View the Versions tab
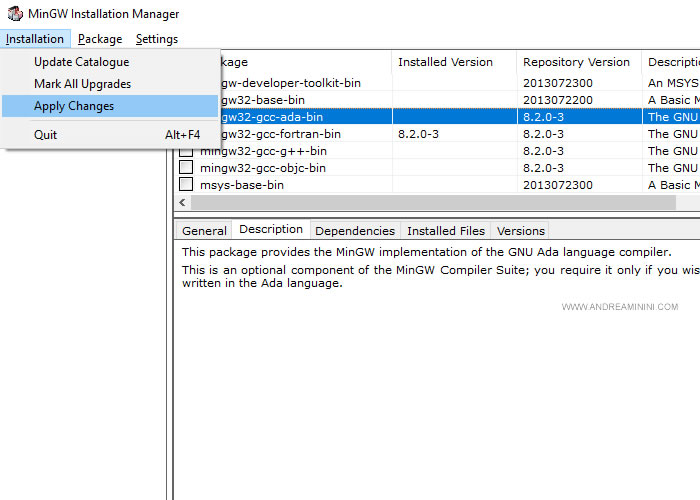Image resolution: width=700 pixels, height=500 pixels. click(x=521, y=231)
